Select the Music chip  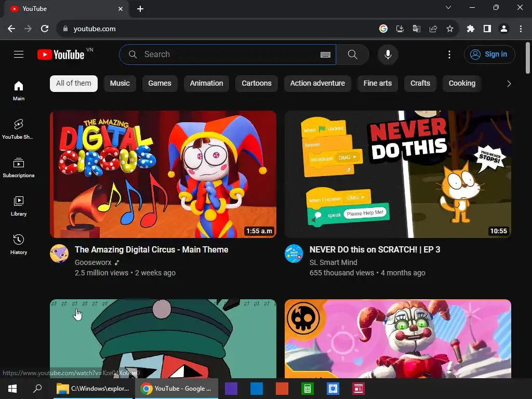coord(120,84)
